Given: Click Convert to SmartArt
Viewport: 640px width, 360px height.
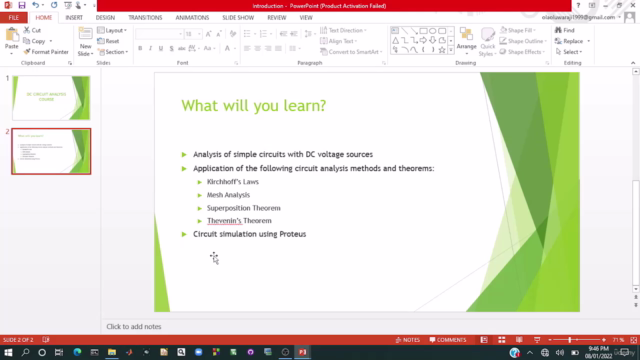Looking at the screenshot, I should 351,52.
